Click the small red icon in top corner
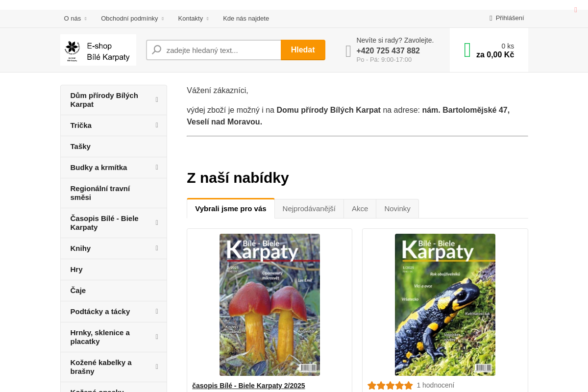588x392 pixels. pyautogui.click(x=575, y=9)
